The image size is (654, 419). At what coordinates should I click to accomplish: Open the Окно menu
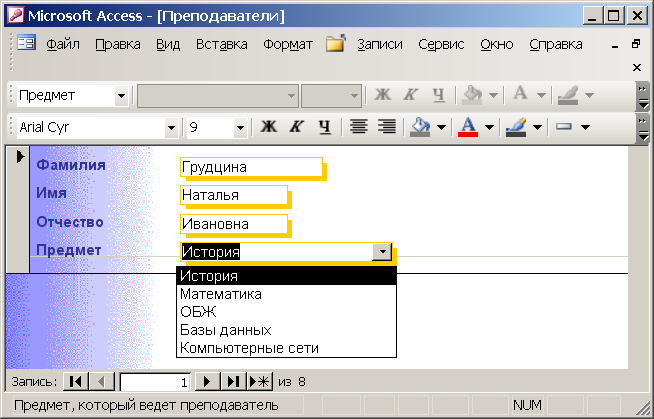(x=497, y=44)
